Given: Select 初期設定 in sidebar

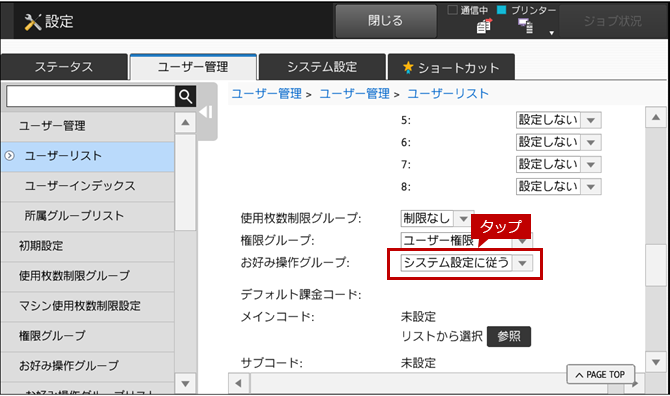Looking at the screenshot, I should pyautogui.click(x=88, y=246).
